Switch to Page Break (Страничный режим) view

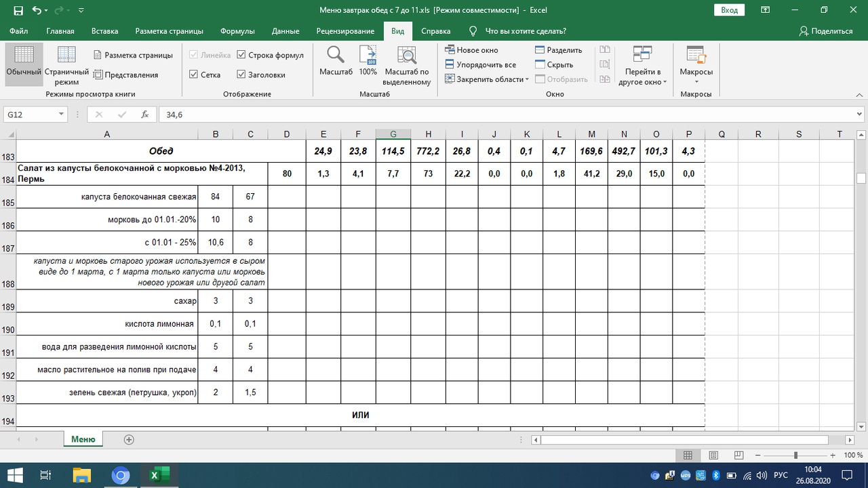click(x=66, y=56)
